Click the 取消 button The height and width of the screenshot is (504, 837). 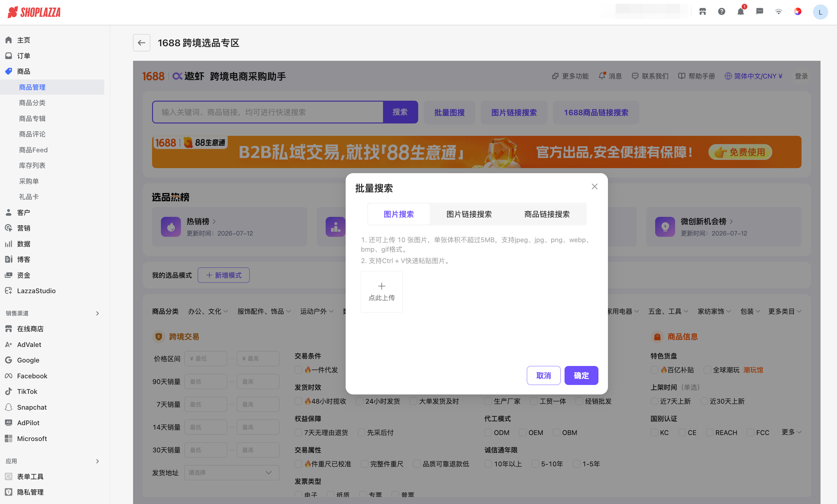click(x=544, y=375)
